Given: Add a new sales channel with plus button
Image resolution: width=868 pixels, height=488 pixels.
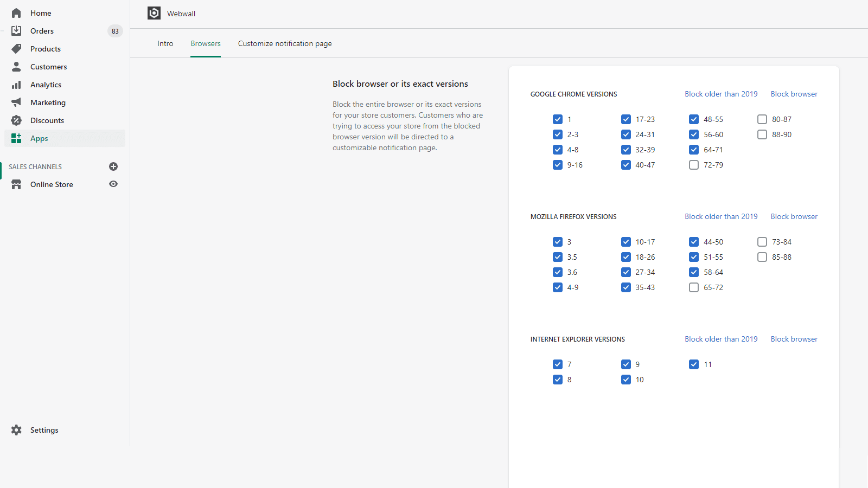Looking at the screenshot, I should pos(113,166).
